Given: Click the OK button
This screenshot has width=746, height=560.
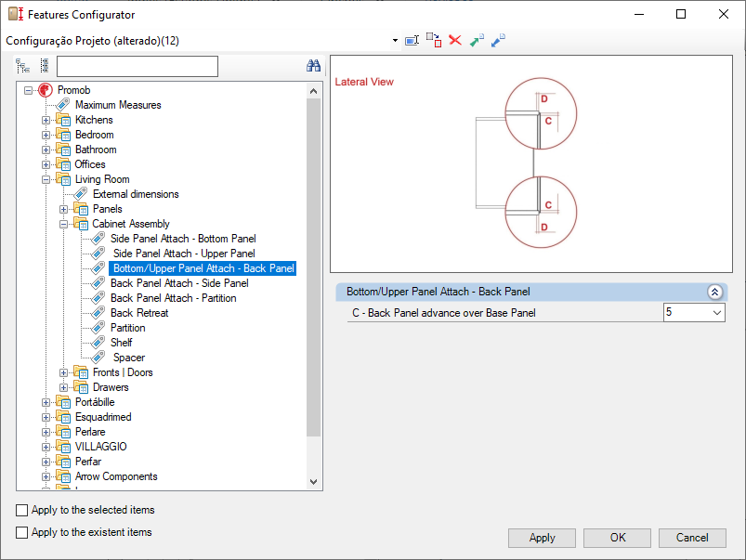Looking at the screenshot, I should click(617, 538).
